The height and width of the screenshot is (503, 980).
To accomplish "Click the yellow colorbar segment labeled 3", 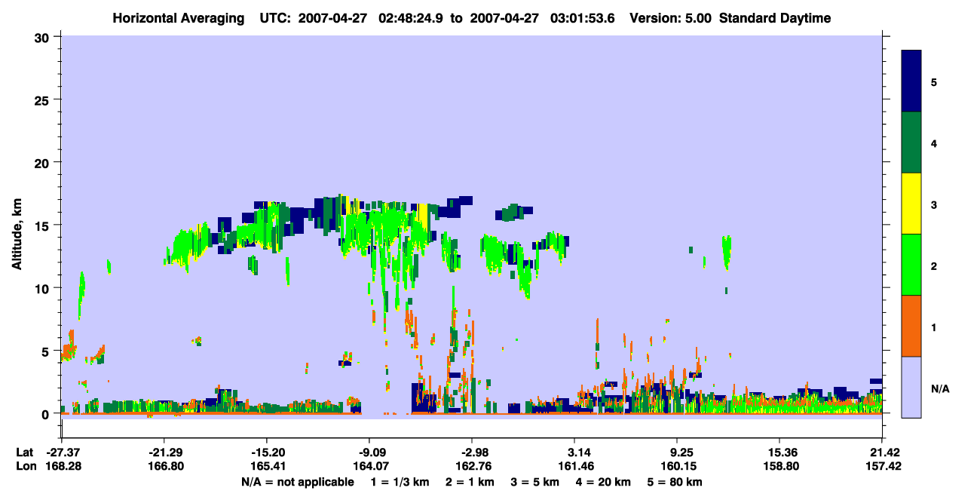I will (x=911, y=204).
